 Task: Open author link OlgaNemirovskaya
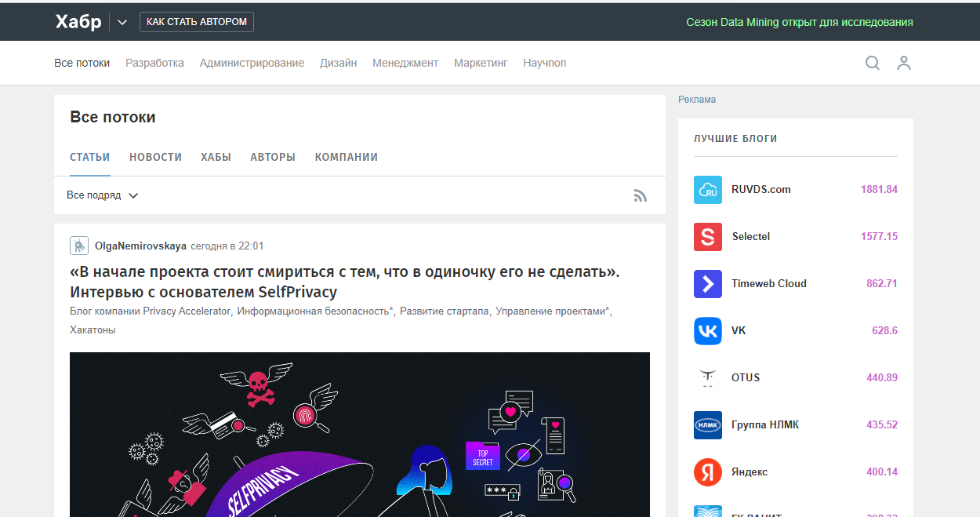[x=140, y=246]
